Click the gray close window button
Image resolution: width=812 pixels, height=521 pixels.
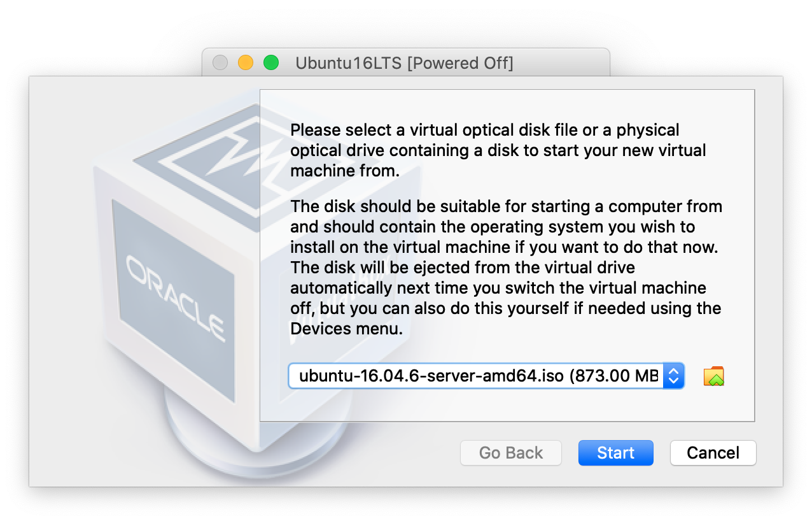[220, 63]
